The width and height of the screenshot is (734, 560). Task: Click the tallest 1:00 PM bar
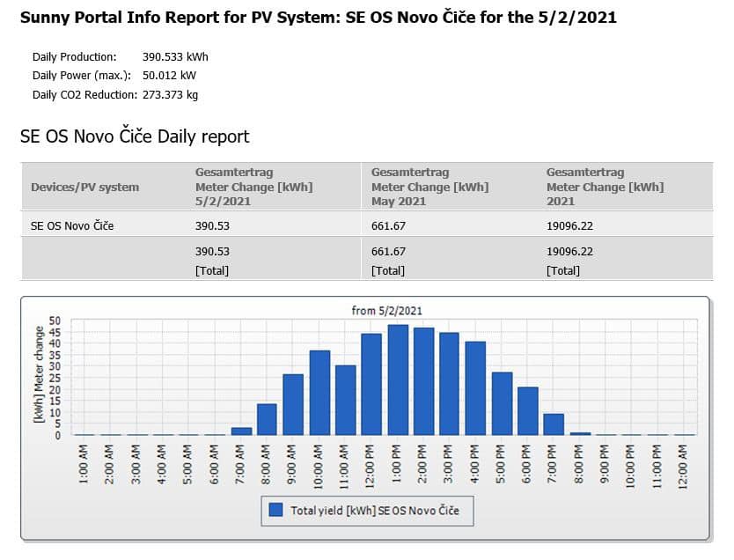tap(398, 379)
